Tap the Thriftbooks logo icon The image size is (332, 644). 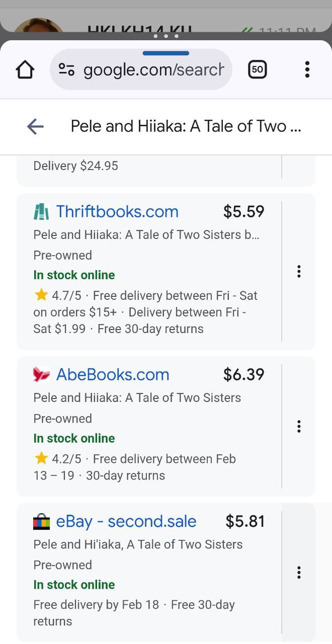pos(41,212)
